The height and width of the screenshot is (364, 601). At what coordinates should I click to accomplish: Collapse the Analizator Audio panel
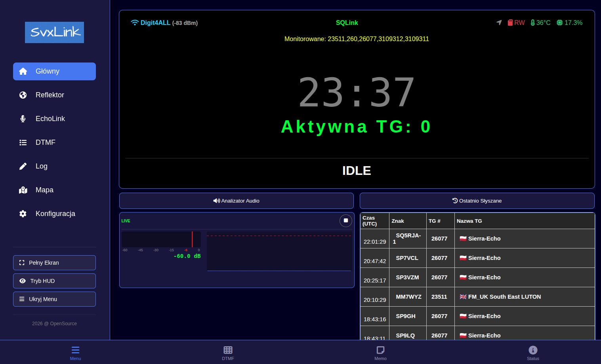point(236,201)
